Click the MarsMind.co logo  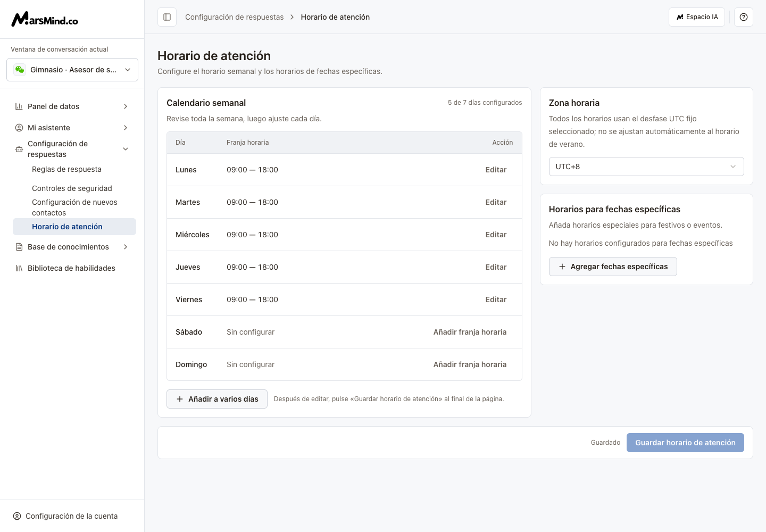45,20
